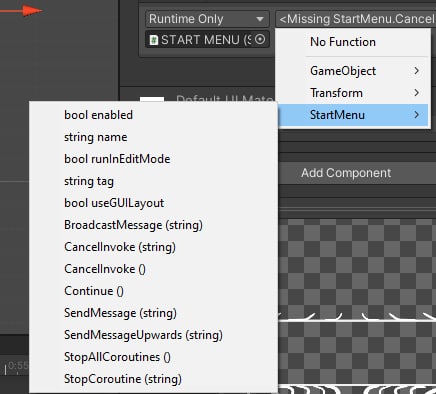Choose BroadcastMessage (string) function
Image resolution: width=436 pixels, height=394 pixels.
point(153,225)
